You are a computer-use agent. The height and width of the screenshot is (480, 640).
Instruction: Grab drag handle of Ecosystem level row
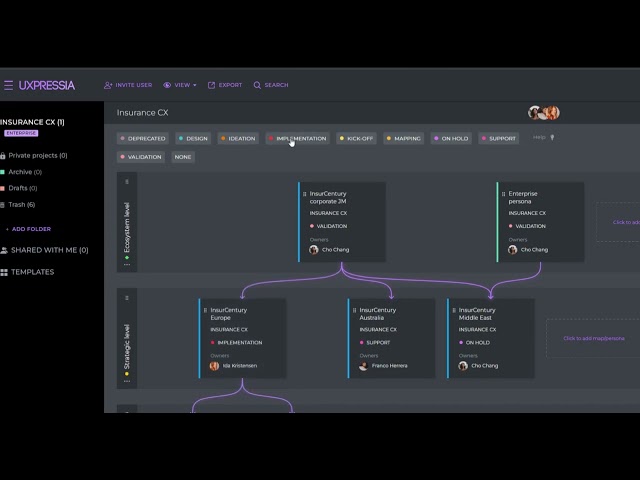(x=127, y=182)
